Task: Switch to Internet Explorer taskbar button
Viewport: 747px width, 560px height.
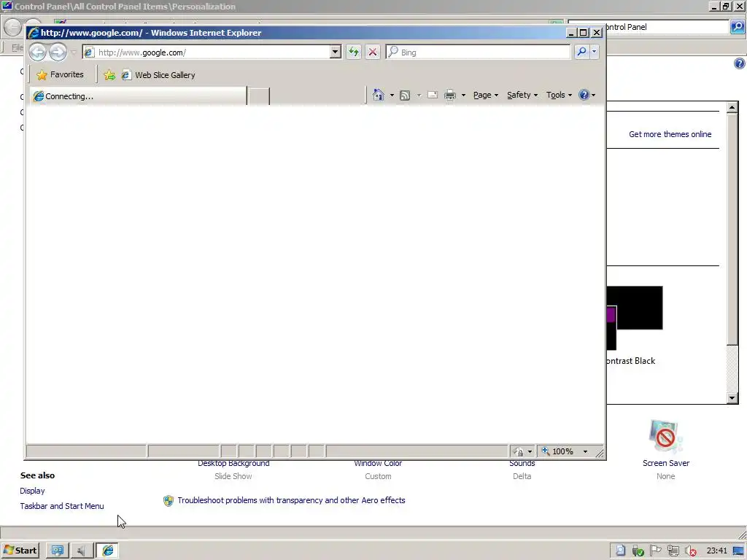Action: tap(108, 551)
